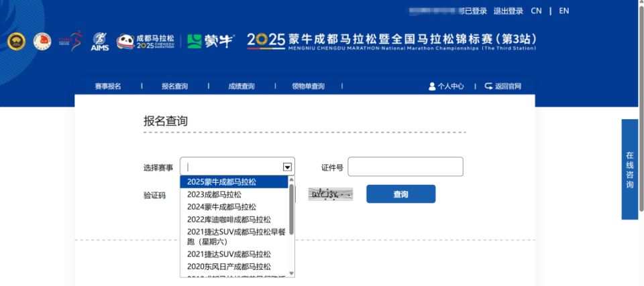Open the 赛事报名 menu

point(108,86)
